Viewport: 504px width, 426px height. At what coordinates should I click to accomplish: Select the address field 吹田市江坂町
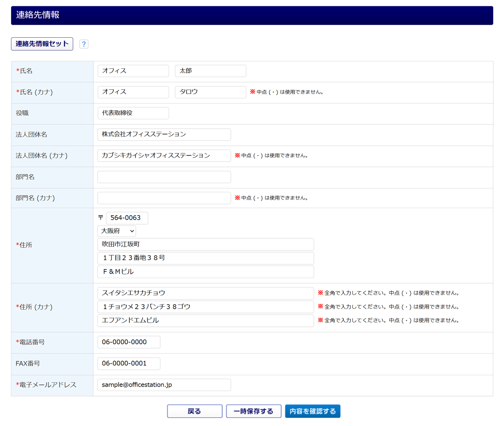(x=205, y=244)
